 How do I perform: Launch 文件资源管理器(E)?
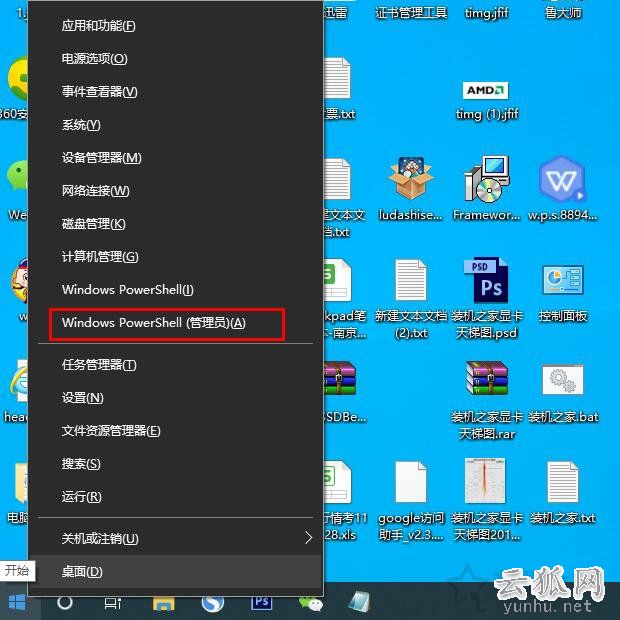click(176, 431)
